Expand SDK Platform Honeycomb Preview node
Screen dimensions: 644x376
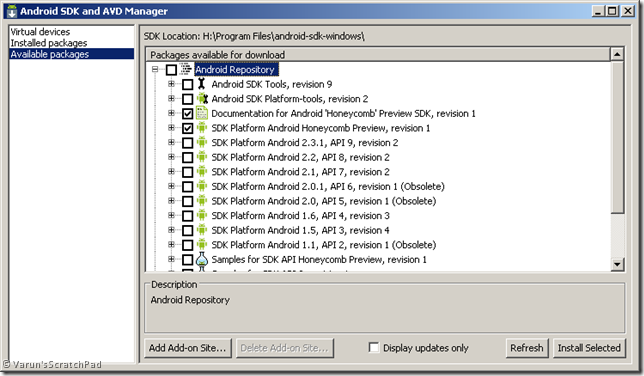click(171, 128)
